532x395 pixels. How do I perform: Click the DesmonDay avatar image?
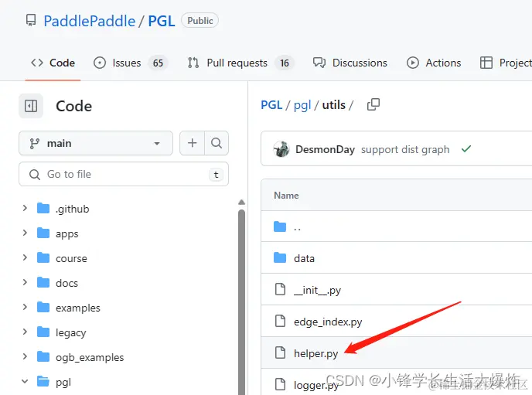coord(281,149)
